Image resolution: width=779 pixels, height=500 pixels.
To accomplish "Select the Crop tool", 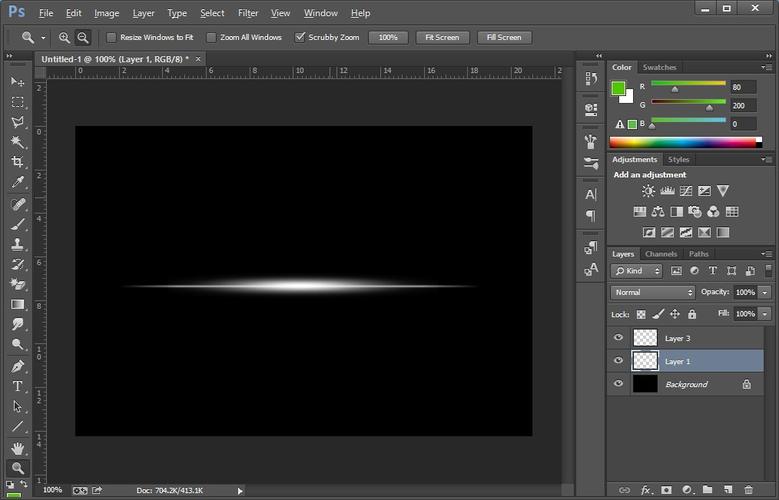I will 17,162.
